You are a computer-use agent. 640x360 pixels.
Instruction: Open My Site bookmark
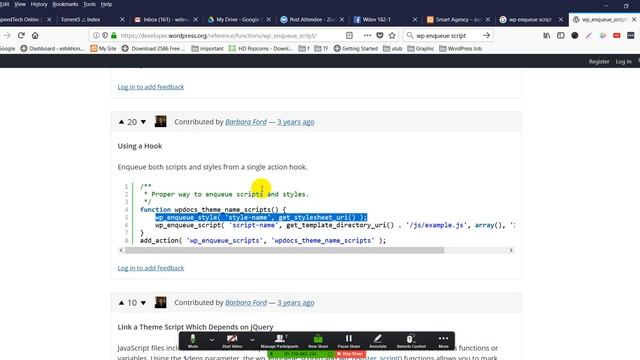[103, 49]
